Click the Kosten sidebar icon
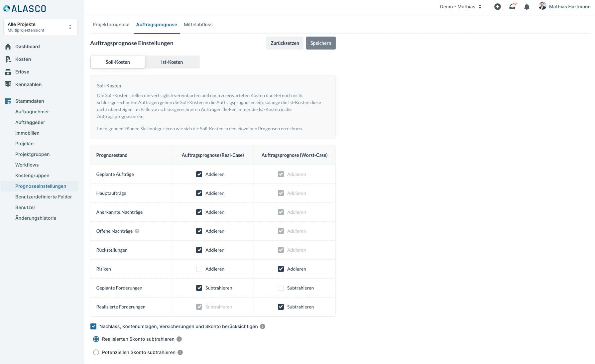Screen dimensions: 595x364 coord(8,59)
